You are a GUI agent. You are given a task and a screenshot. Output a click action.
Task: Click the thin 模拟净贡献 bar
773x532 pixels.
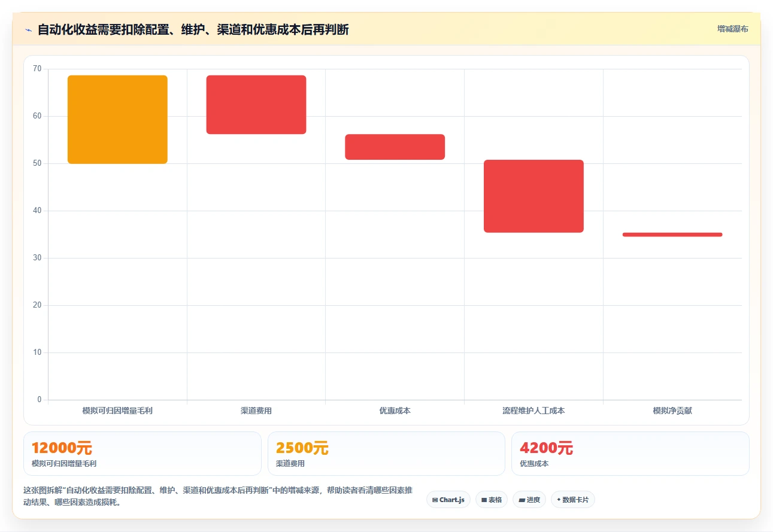coord(672,235)
